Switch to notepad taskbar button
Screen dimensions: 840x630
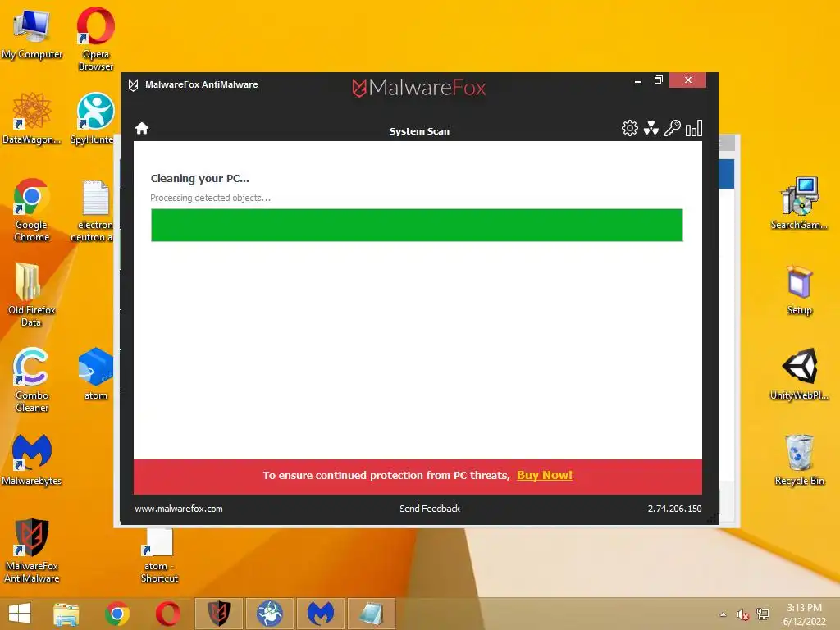pyautogui.click(x=372, y=614)
